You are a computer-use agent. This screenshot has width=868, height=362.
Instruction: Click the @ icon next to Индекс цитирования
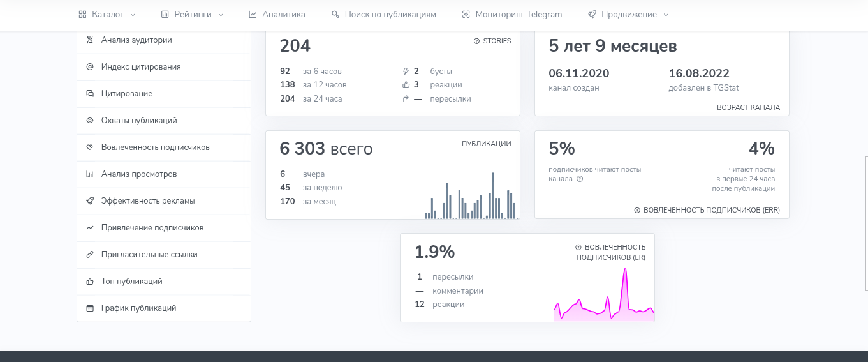[90, 66]
